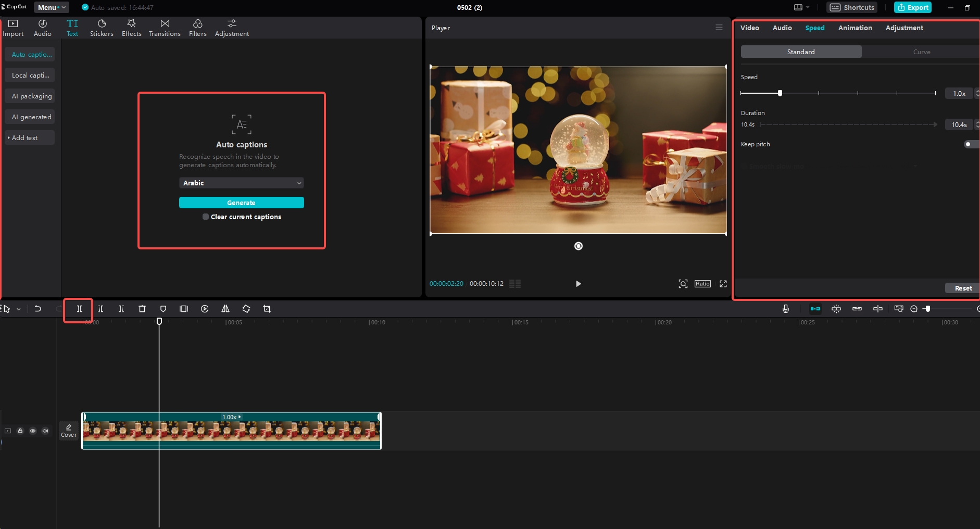This screenshot has height=529, width=980.
Task: Switch to the Curve speed tab
Action: [922, 52]
